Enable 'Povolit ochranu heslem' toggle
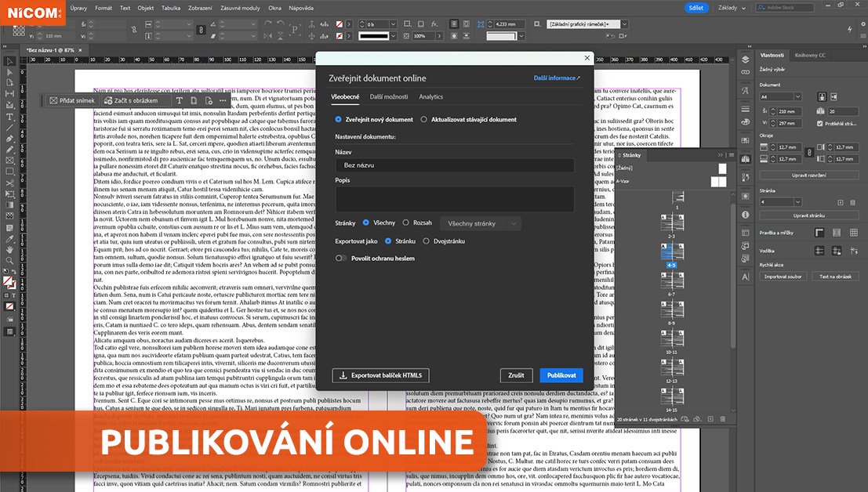Viewport: 868px width, 492px height. pos(341,258)
